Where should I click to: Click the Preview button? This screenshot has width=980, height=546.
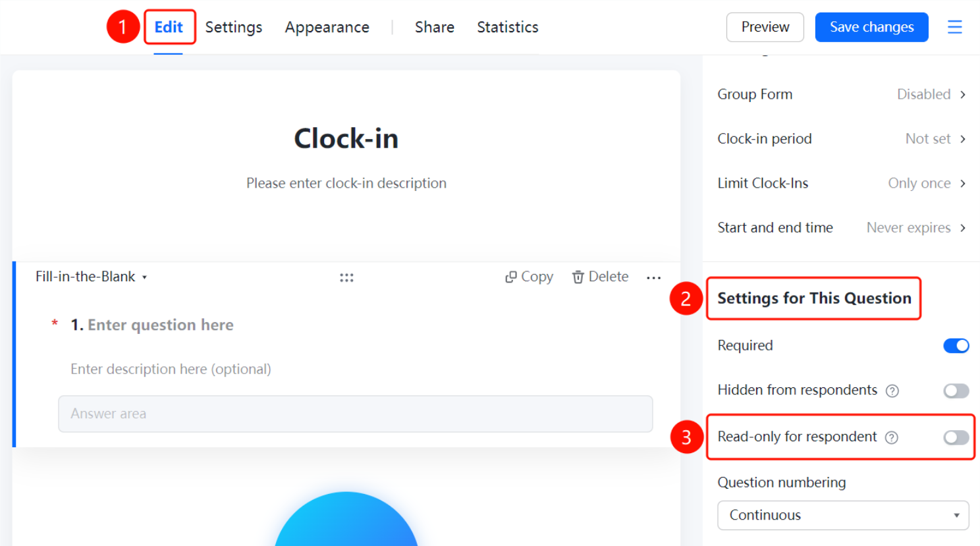coord(765,27)
